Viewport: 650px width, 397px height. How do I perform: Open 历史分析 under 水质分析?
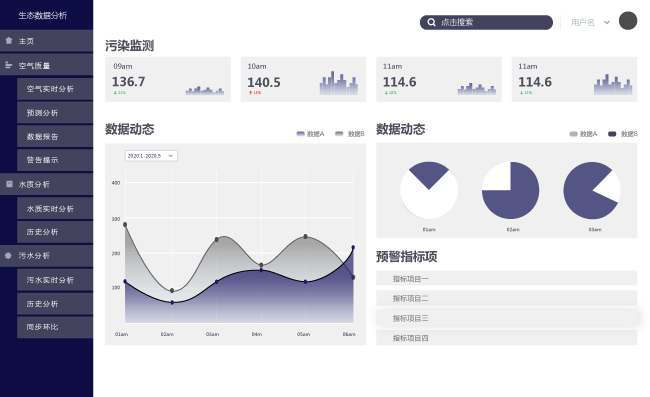55,232
